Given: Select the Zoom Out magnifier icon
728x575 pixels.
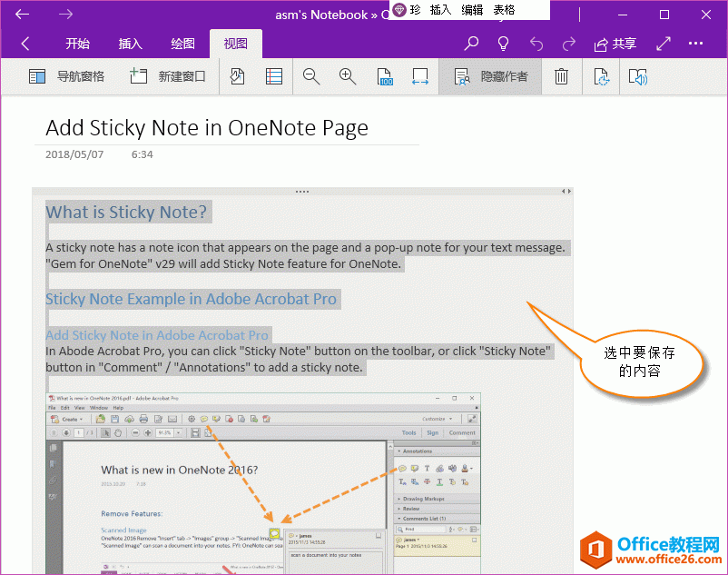Looking at the screenshot, I should click(311, 76).
